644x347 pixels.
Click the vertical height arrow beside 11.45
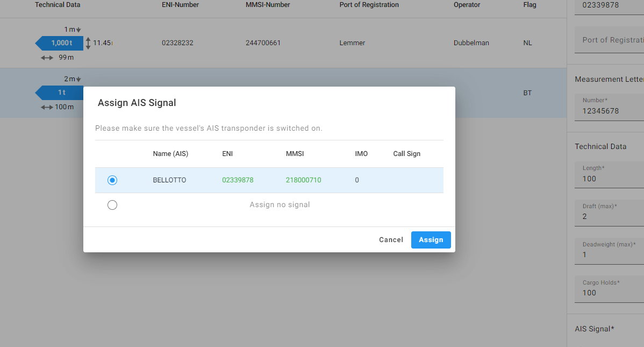click(88, 43)
